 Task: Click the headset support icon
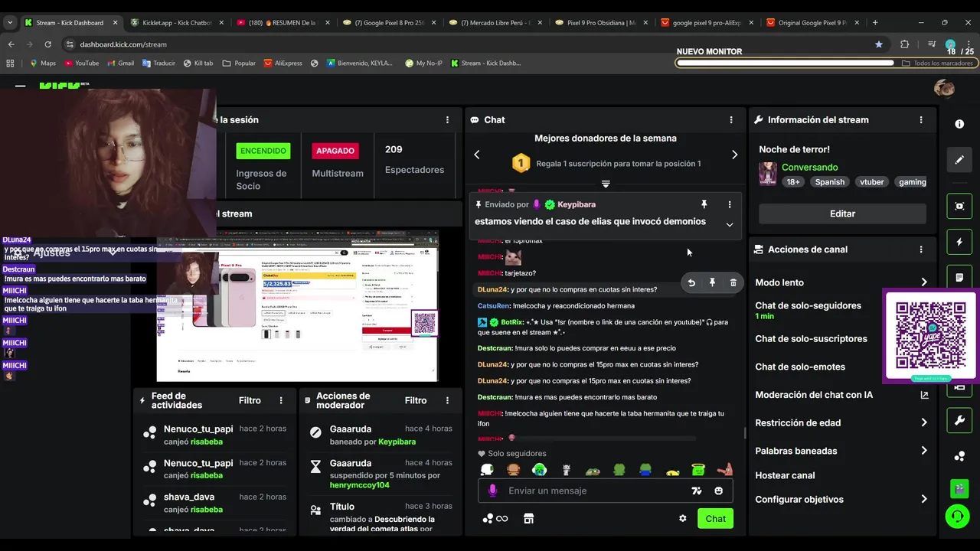click(x=957, y=517)
